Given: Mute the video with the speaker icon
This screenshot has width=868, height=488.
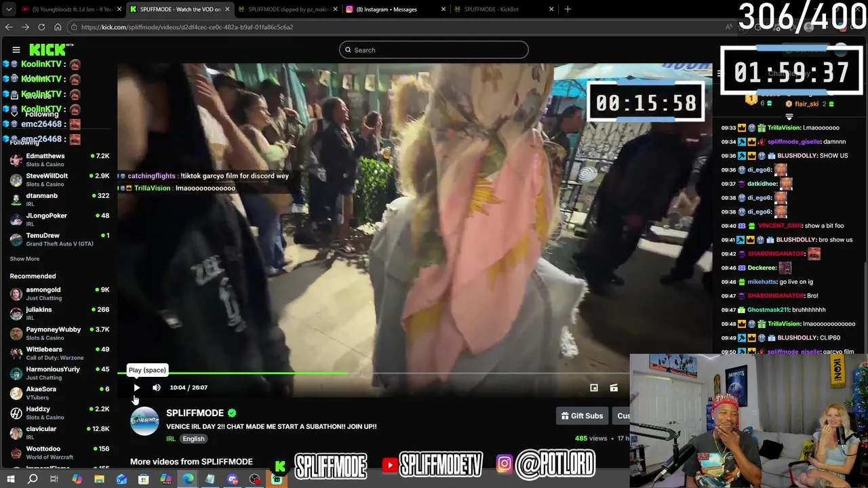Looking at the screenshot, I should (157, 388).
